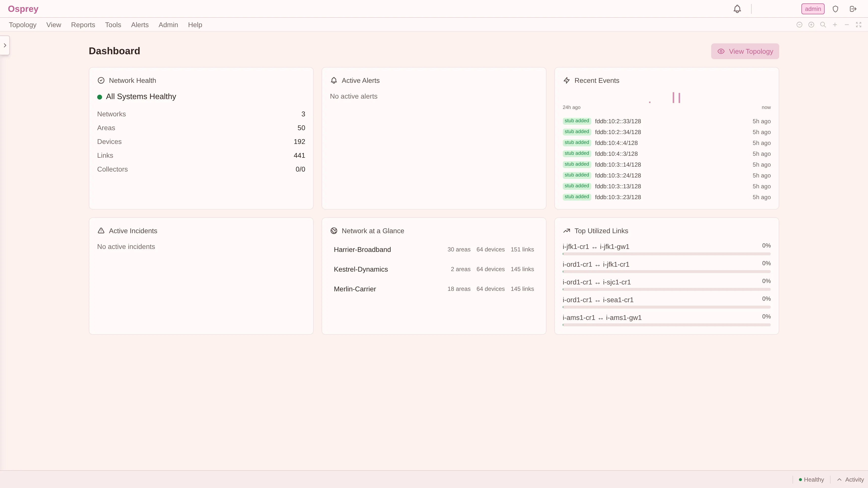868x488 pixels.
Task: Click the 24h ago timeline label
Action: point(572,107)
